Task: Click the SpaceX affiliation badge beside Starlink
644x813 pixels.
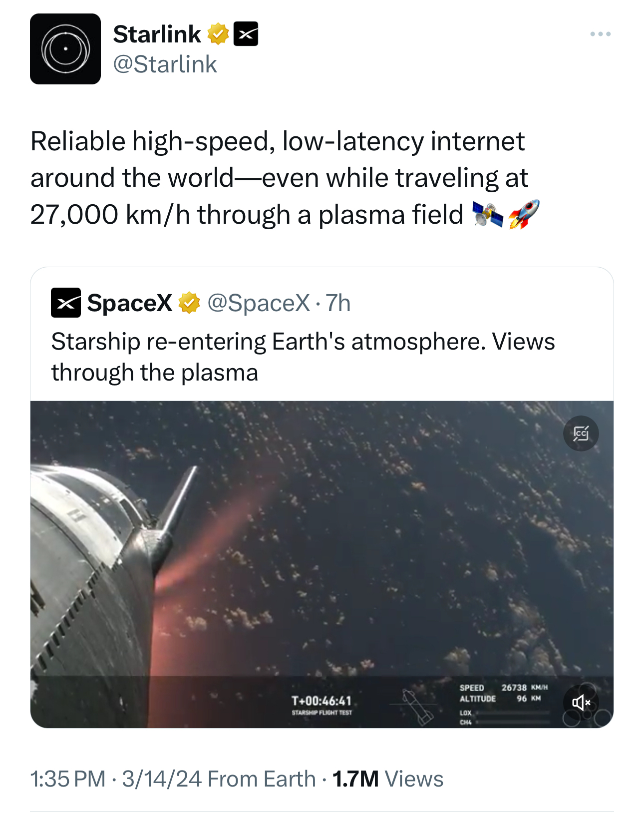Action: point(246,34)
